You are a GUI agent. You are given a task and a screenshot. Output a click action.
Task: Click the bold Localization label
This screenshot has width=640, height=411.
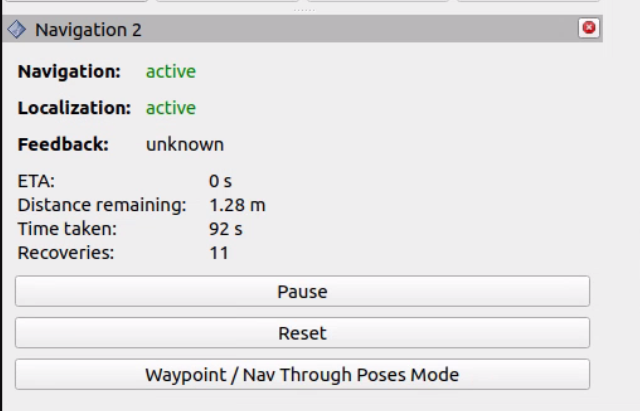tap(75, 108)
